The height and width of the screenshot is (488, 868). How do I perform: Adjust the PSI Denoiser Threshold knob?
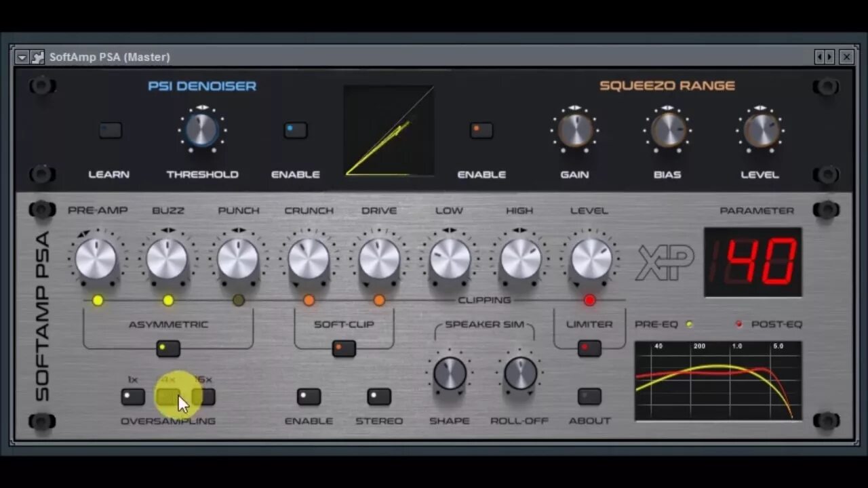(202, 129)
